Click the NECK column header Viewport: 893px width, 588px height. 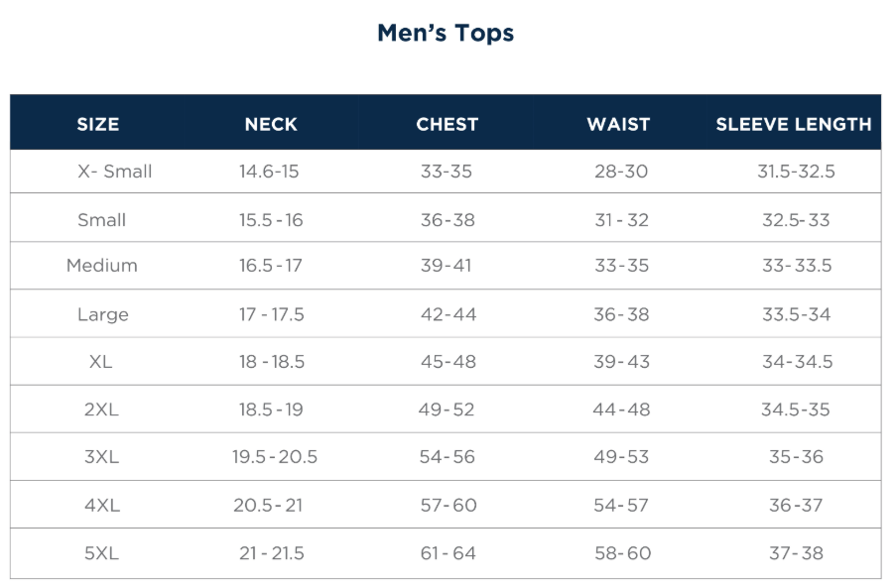click(271, 124)
